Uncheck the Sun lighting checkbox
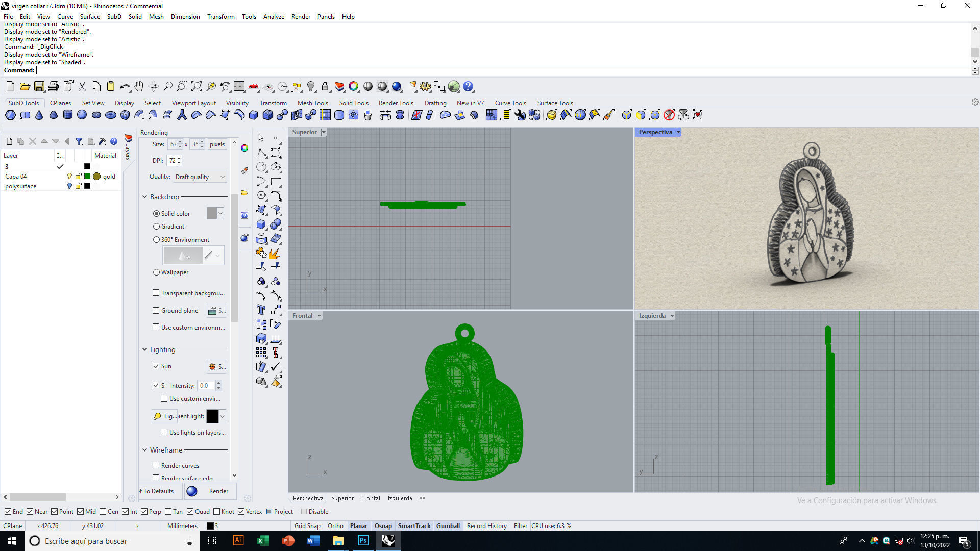The image size is (980, 551). pos(156,366)
